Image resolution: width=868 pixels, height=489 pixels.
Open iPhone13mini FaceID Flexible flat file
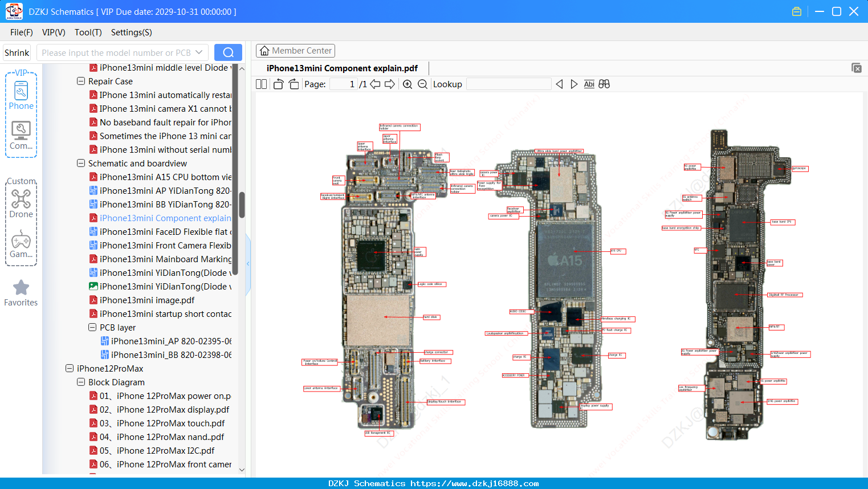pos(160,232)
